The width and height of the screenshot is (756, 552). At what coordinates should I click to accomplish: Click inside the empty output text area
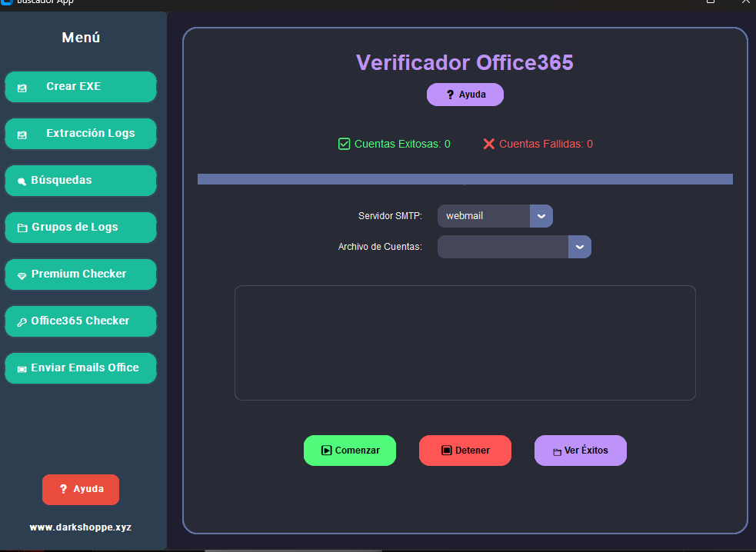point(465,343)
